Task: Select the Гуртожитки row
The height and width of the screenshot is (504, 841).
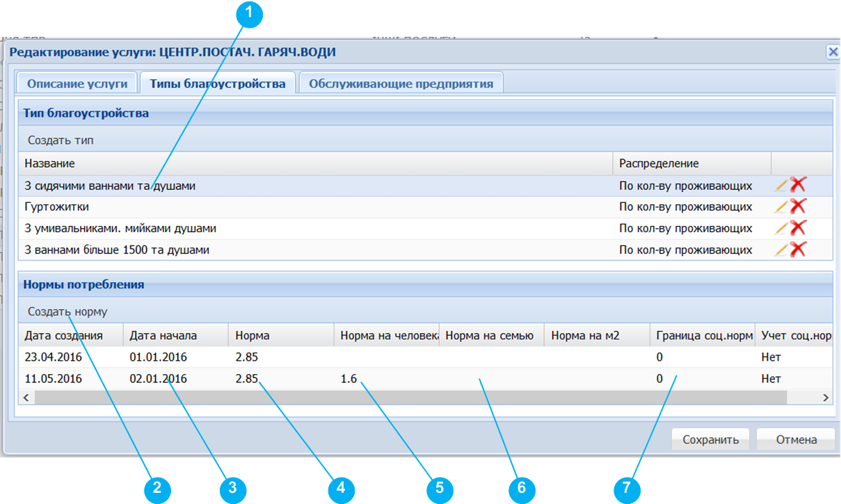Action: pyautogui.click(x=425, y=206)
